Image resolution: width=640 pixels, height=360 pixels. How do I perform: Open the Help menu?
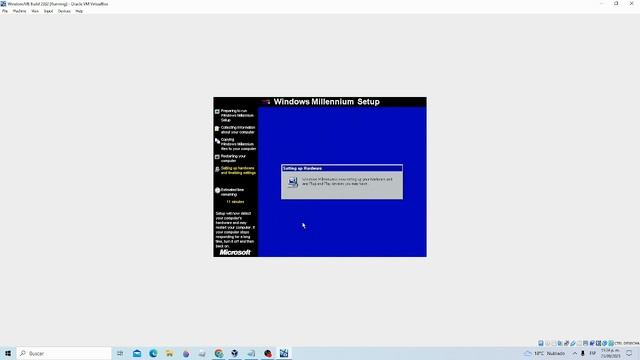pyautogui.click(x=79, y=11)
